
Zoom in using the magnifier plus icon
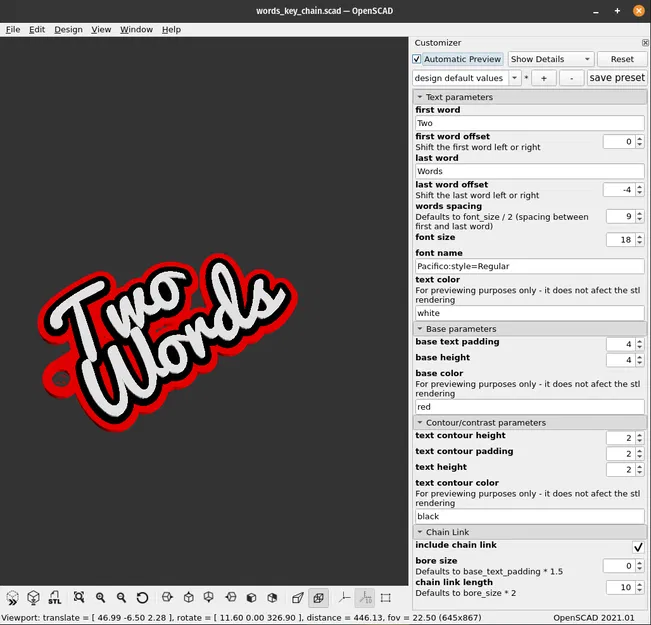[100, 598]
